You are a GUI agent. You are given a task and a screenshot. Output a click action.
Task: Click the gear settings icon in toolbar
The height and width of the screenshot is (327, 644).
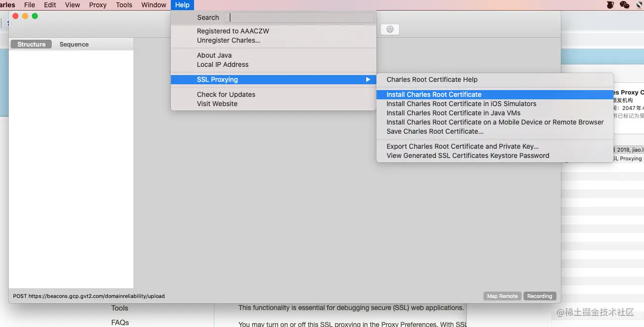click(390, 30)
